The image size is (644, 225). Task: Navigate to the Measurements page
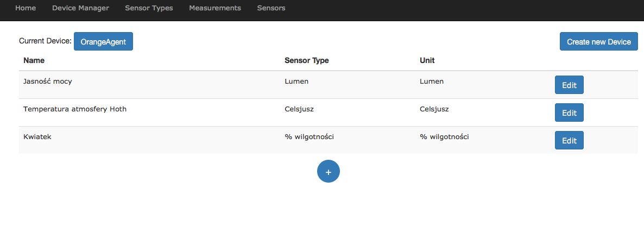[215, 8]
